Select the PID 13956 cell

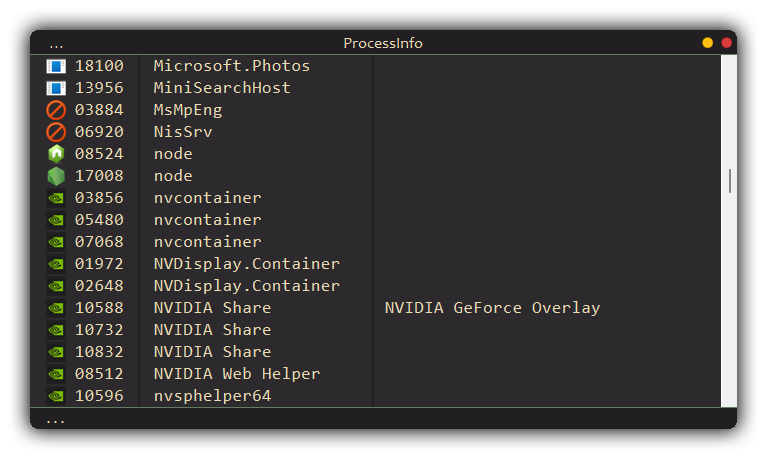pyautogui.click(x=99, y=88)
